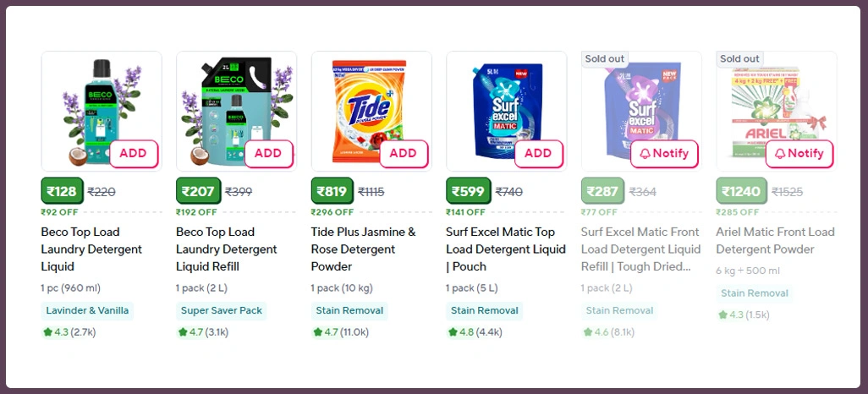This screenshot has height=394, width=868.
Task: Click the ₹819 price badge for Tide
Action: [332, 192]
